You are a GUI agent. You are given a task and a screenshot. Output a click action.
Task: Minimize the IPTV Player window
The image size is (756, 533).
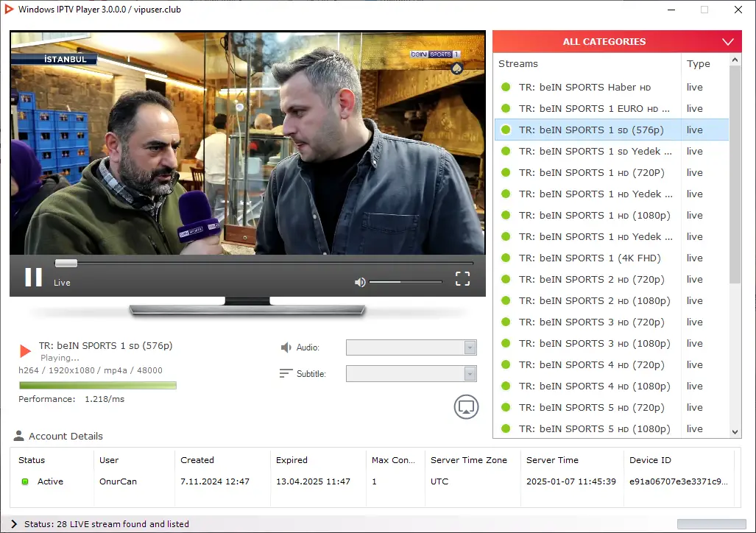[671, 10]
